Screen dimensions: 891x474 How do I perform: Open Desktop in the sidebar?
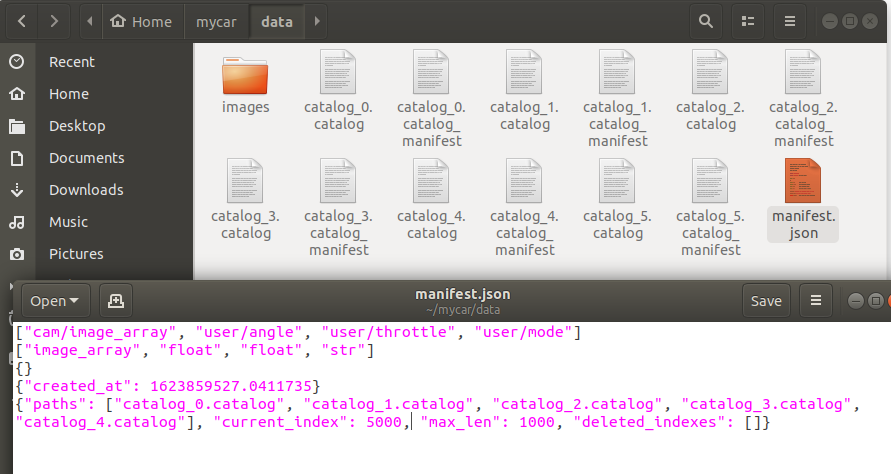coord(77,126)
